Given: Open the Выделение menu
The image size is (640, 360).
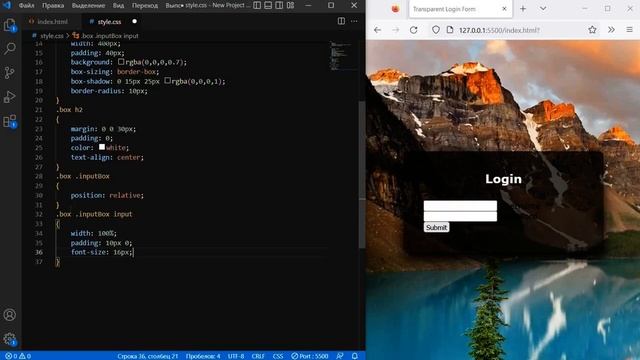Looking at the screenshot, I should coord(89,6).
